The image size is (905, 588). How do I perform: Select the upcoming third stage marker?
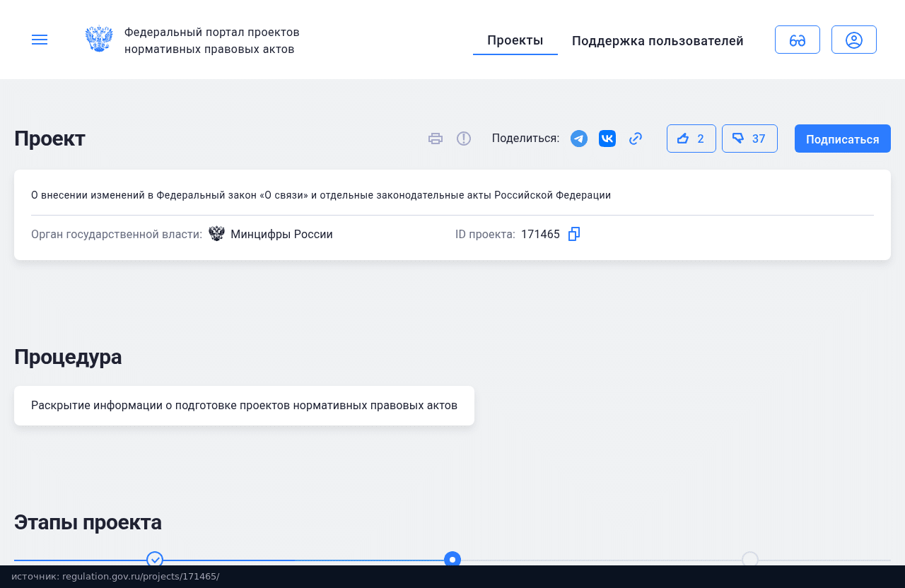click(750, 560)
